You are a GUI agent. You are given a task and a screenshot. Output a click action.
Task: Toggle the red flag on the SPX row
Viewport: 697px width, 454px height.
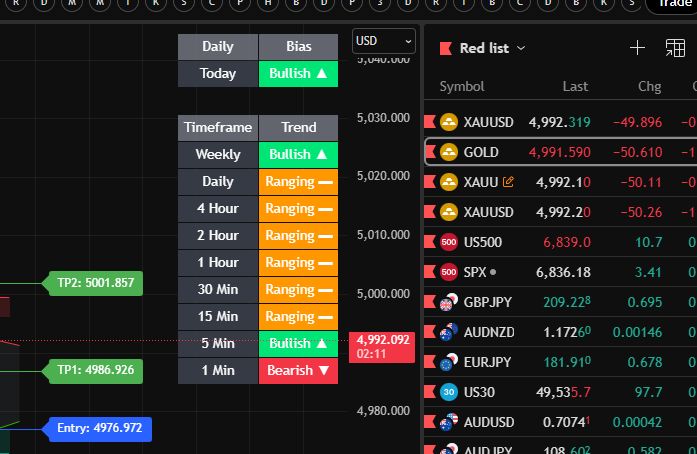click(429, 272)
